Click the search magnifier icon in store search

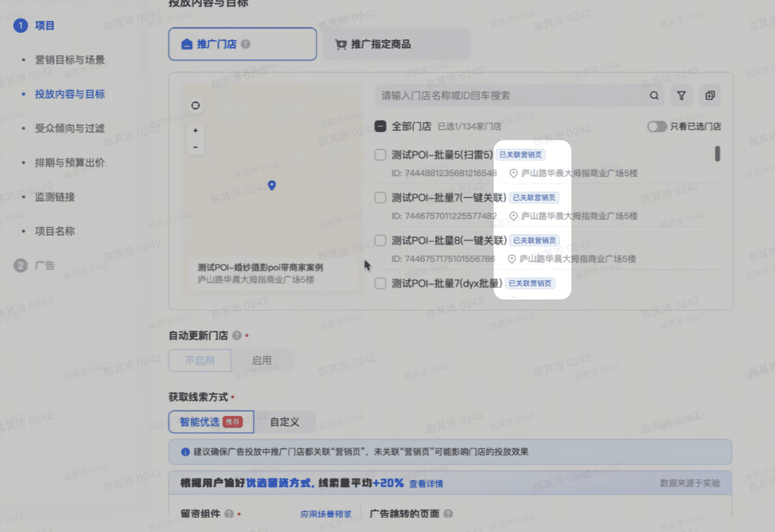point(654,96)
